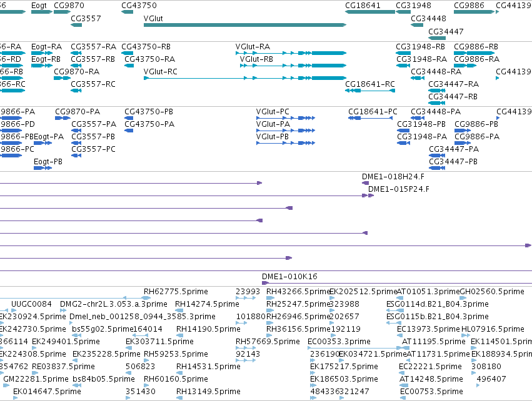The image size is (532, 401).
Task: Click EST bs84b05.5prime
Action: (77, 385)
